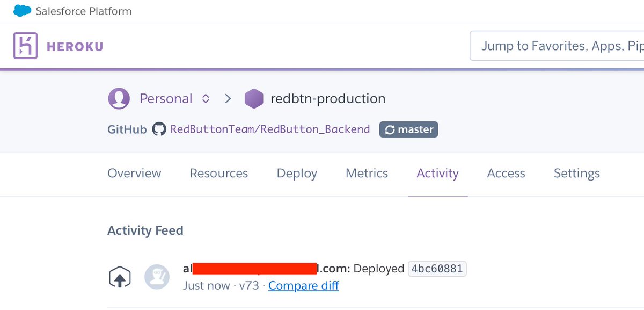The width and height of the screenshot is (644, 310).
Task: Open the Personal account switcher dropdown
Action: click(x=205, y=99)
